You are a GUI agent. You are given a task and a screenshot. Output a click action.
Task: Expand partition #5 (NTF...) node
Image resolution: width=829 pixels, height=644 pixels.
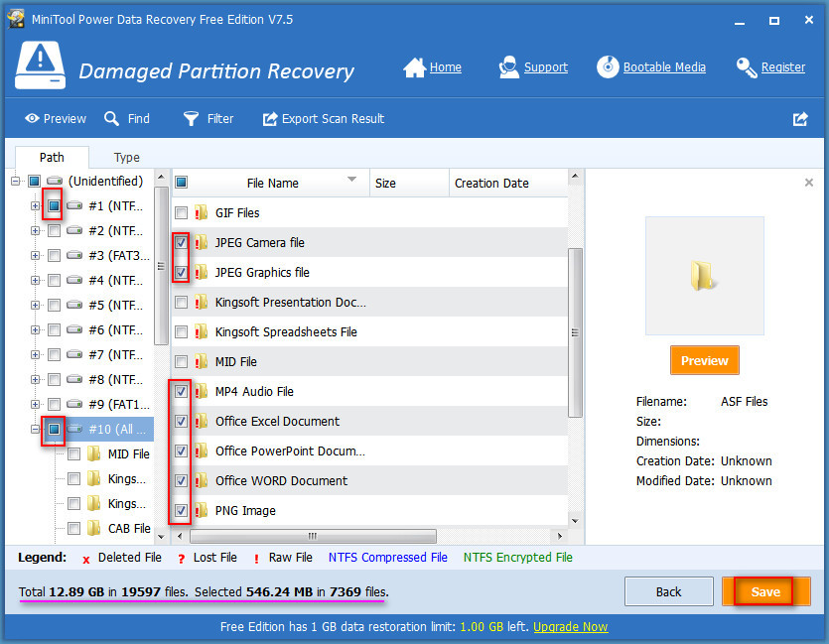[35, 305]
